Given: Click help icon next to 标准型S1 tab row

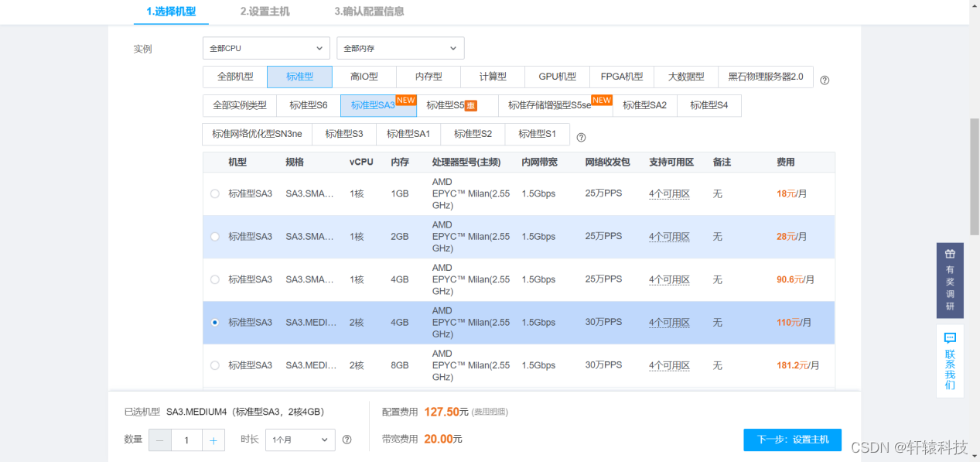Looking at the screenshot, I should pyautogui.click(x=581, y=136).
